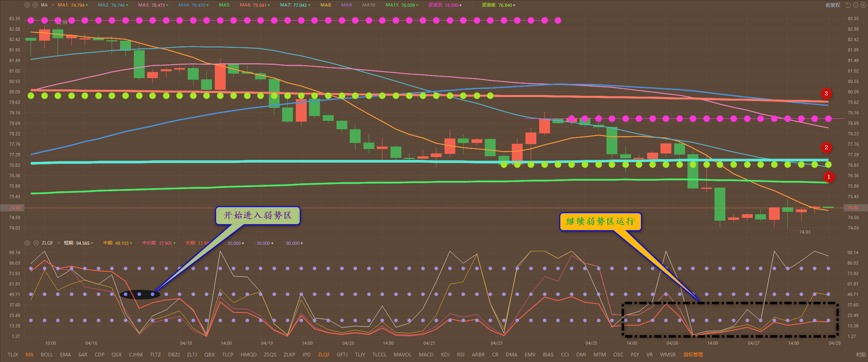
Task: Select the TLCCL indicator tab
Action: tap(379, 355)
